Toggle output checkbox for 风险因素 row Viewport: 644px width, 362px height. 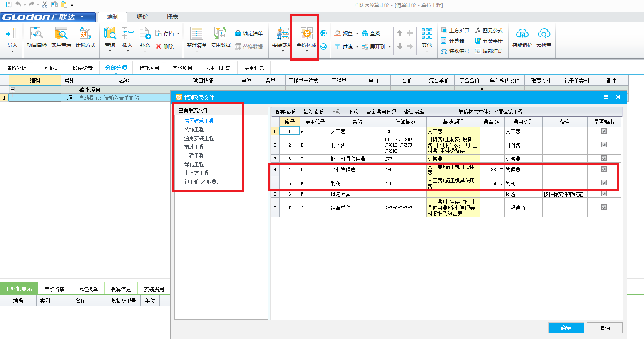(604, 193)
